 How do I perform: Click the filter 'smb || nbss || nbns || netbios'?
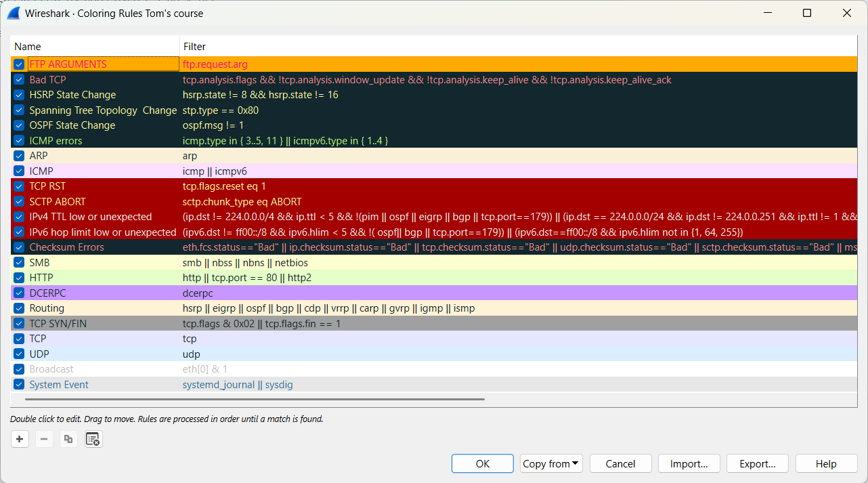[x=245, y=263]
